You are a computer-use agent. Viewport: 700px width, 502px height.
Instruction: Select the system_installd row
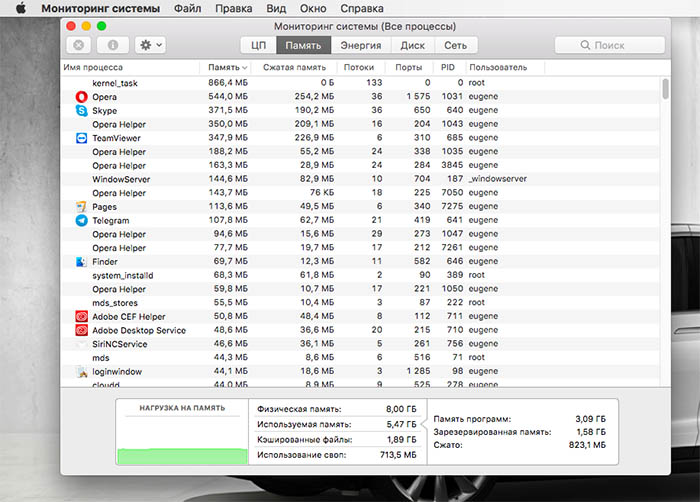click(360, 275)
